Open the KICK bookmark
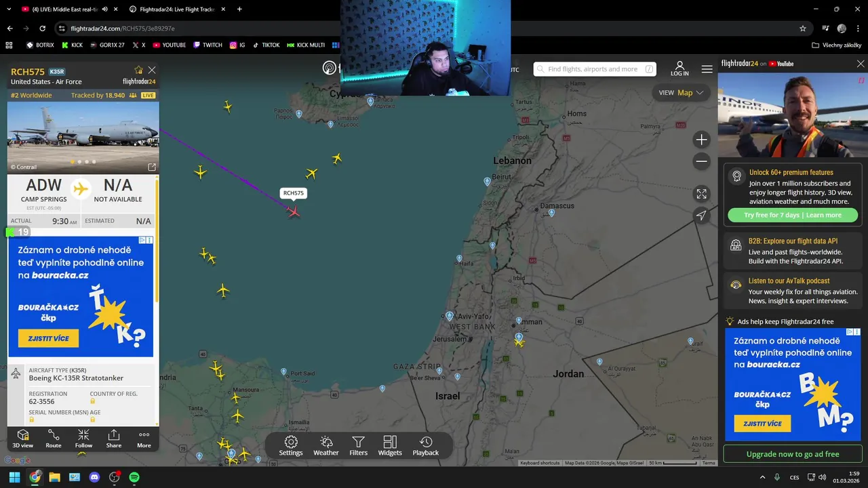The width and height of the screenshot is (868, 488). click(72, 45)
